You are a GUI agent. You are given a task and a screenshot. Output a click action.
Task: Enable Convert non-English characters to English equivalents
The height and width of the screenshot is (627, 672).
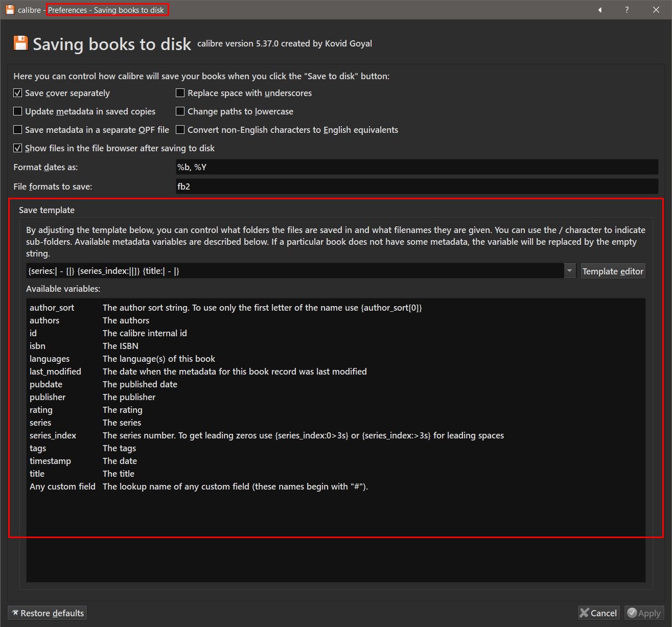(180, 130)
